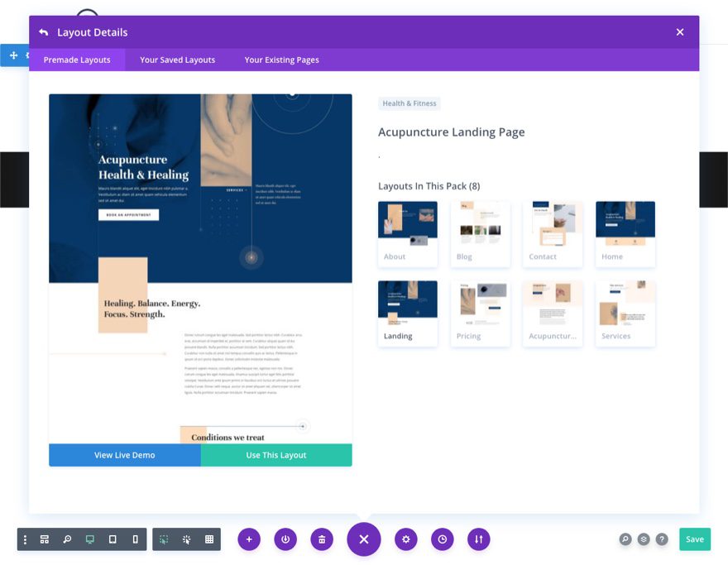Open the page settings gear
The height and width of the screenshot is (565, 728).
(x=405, y=539)
